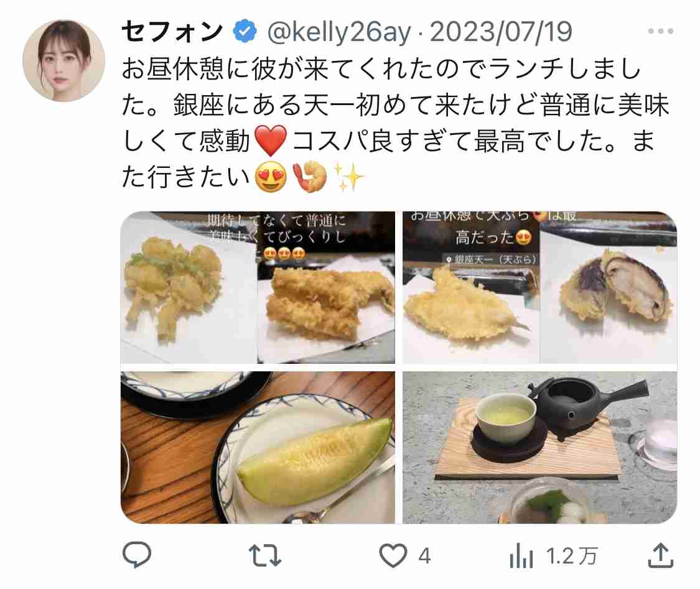Click the like count number 4

pos(424,557)
